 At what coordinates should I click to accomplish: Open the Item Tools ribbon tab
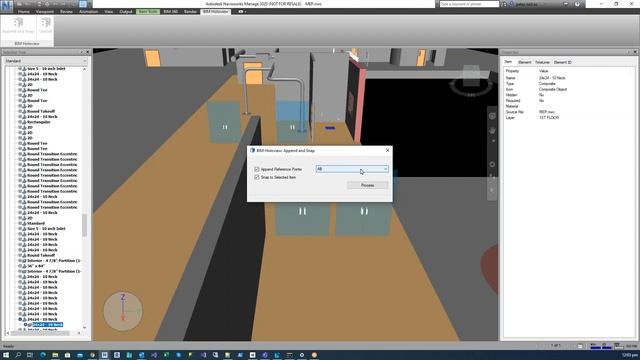pos(148,12)
